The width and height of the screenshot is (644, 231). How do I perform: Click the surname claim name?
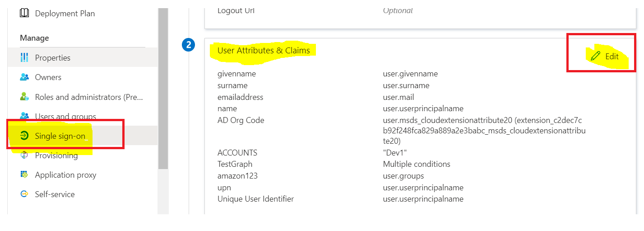pyautogui.click(x=232, y=85)
